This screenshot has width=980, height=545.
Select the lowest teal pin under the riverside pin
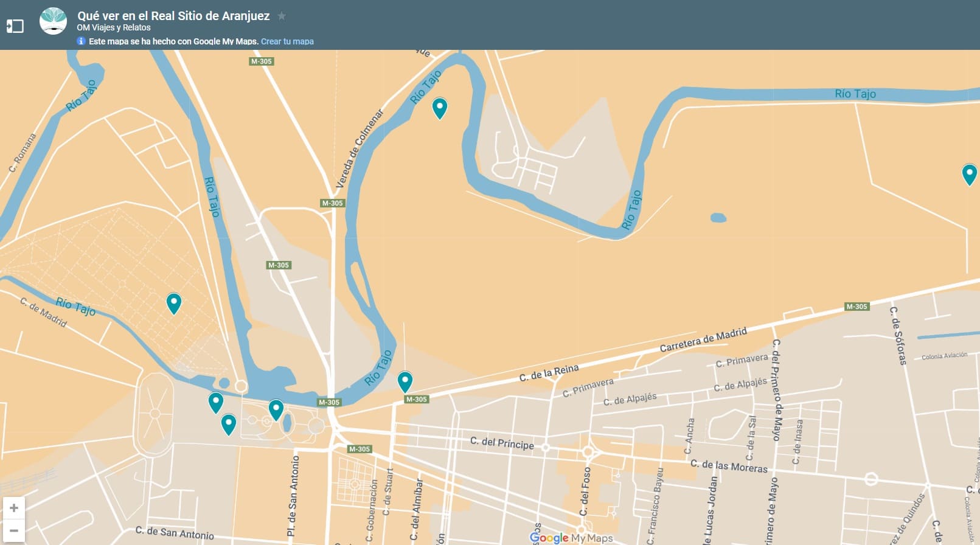[x=229, y=425]
